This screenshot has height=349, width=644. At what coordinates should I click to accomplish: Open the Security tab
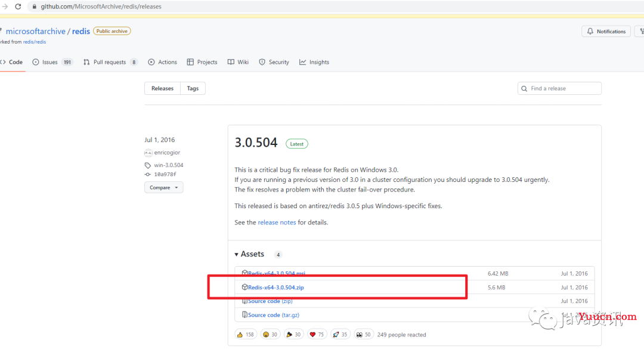coord(274,62)
